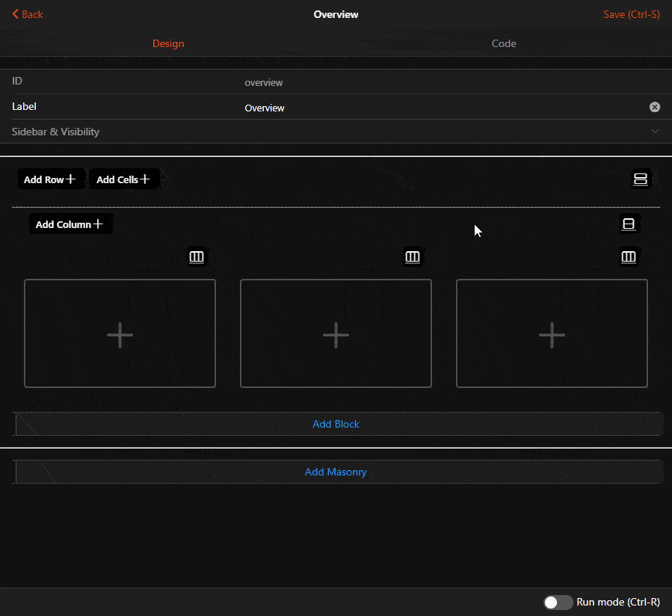
Task: Click the Add Masonry link
Action: [336, 472]
